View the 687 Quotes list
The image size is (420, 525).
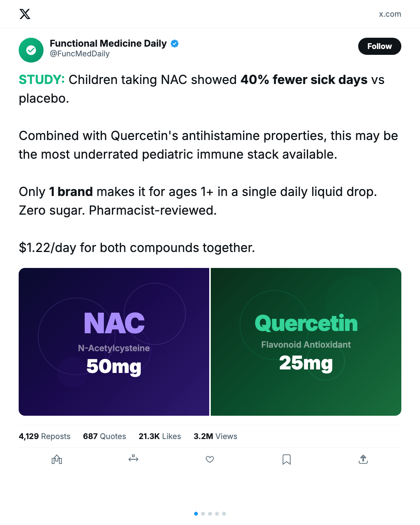point(105,436)
